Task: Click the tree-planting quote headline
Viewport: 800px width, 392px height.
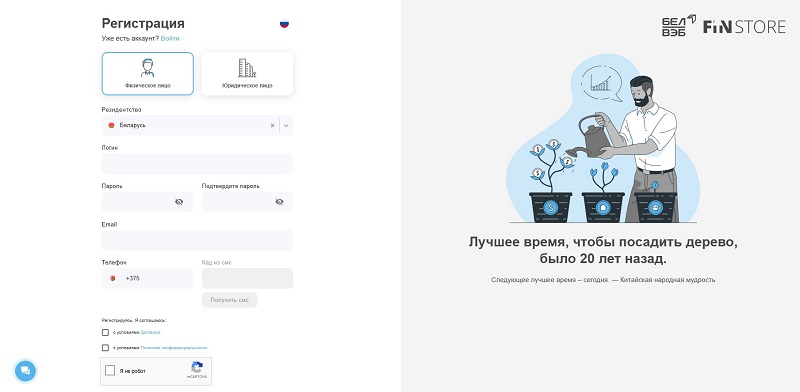Action: (603, 250)
